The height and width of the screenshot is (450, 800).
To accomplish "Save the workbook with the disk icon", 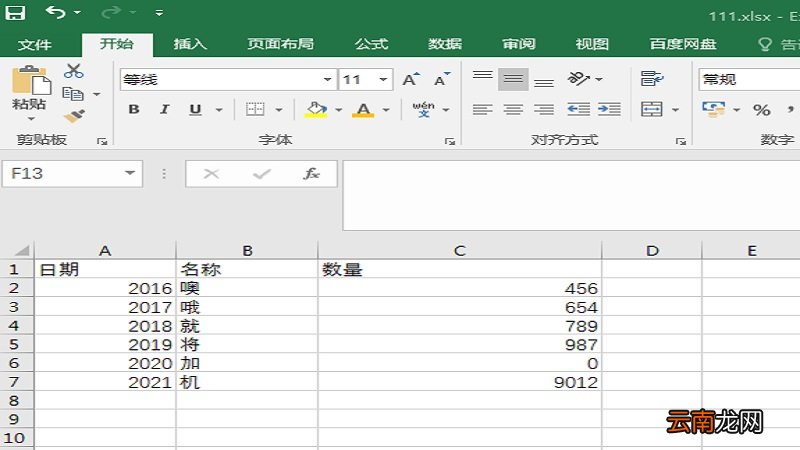I will [x=15, y=12].
